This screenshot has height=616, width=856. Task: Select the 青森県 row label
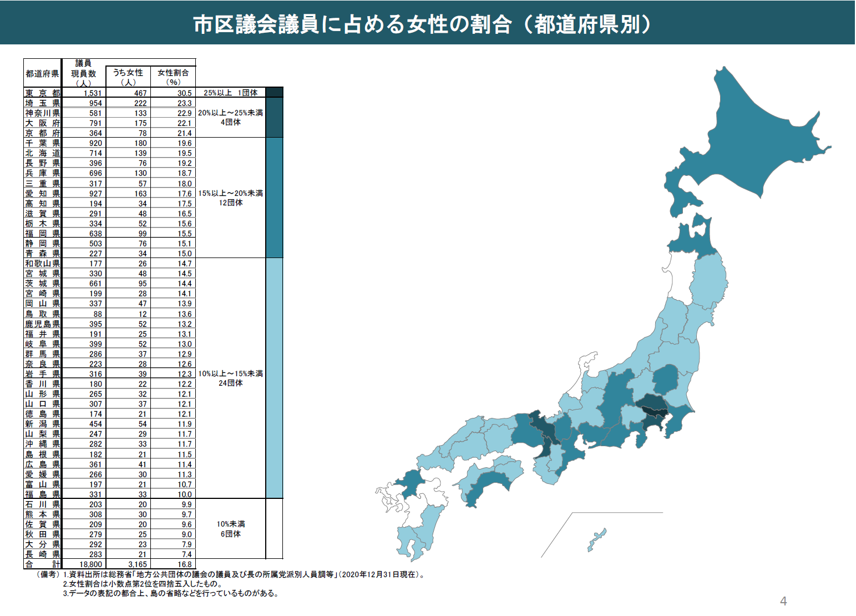tap(42, 254)
